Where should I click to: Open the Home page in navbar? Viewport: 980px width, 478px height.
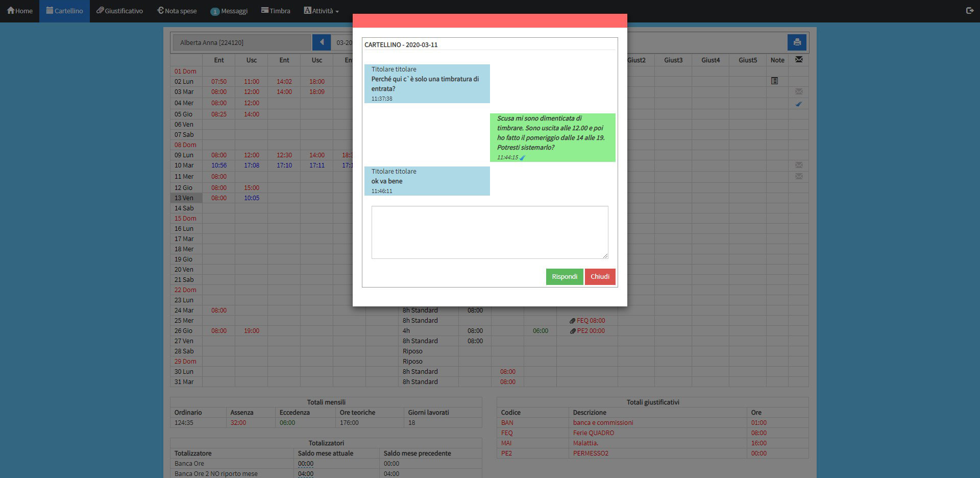click(x=20, y=11)
